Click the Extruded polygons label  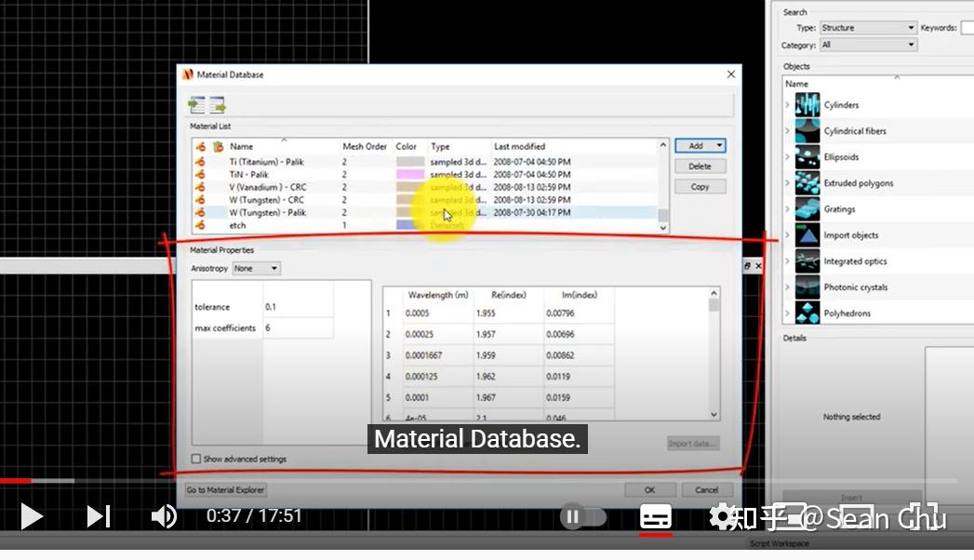(859, 183)
